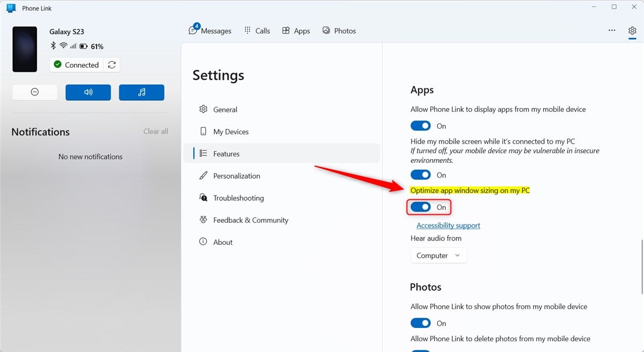644x352 pixels.
Task: Click the vertical scrollbar on settings pane
Action: pos(642,266)
